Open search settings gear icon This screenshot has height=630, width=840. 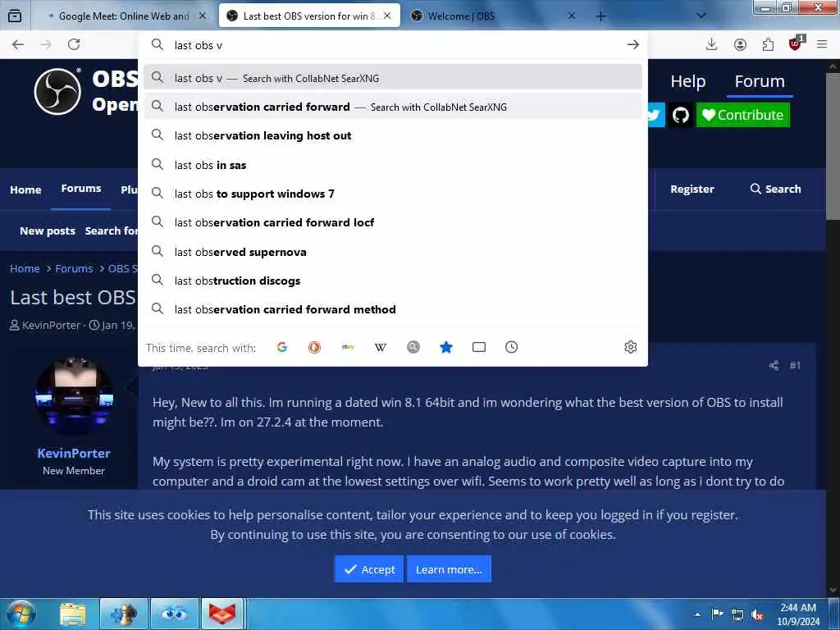[631, 347]
